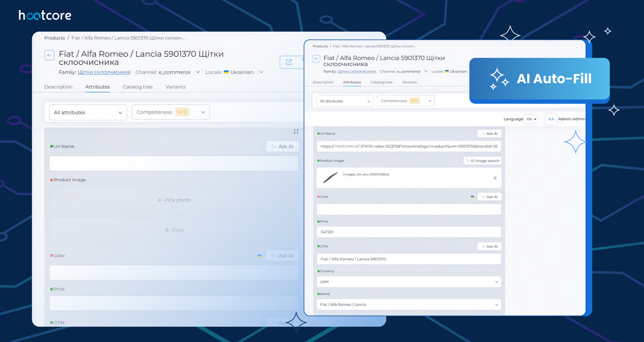
Task: Switch to the Catalog tree tab in left panel
Action: [137, 86]
